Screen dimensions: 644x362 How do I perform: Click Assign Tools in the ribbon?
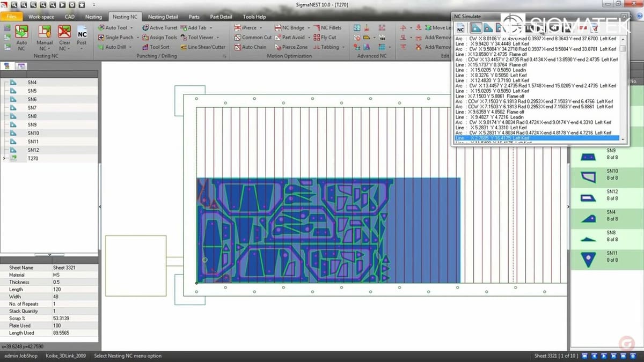tap(159, 38)
